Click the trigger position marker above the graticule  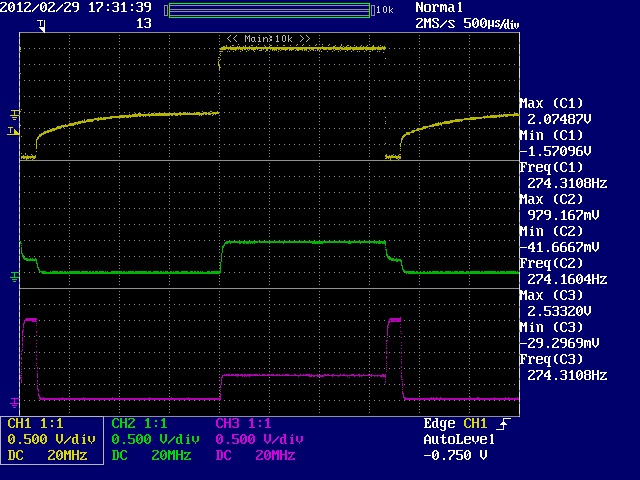point(41,25)
